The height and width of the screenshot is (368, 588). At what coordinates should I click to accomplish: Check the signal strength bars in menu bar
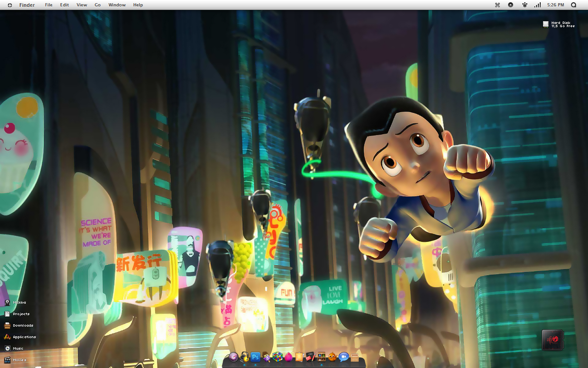[537, 5]
